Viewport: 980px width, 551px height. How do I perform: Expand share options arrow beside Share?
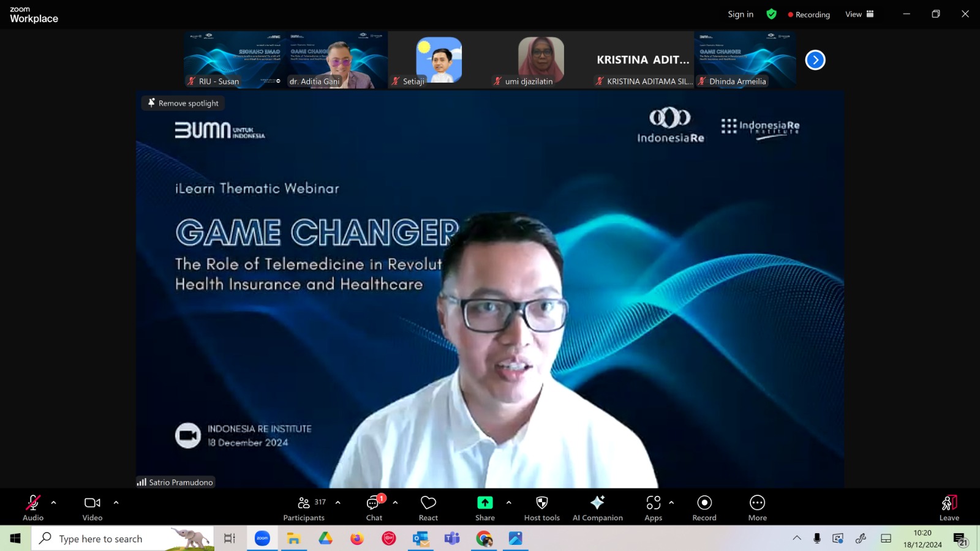coord(509,503)
